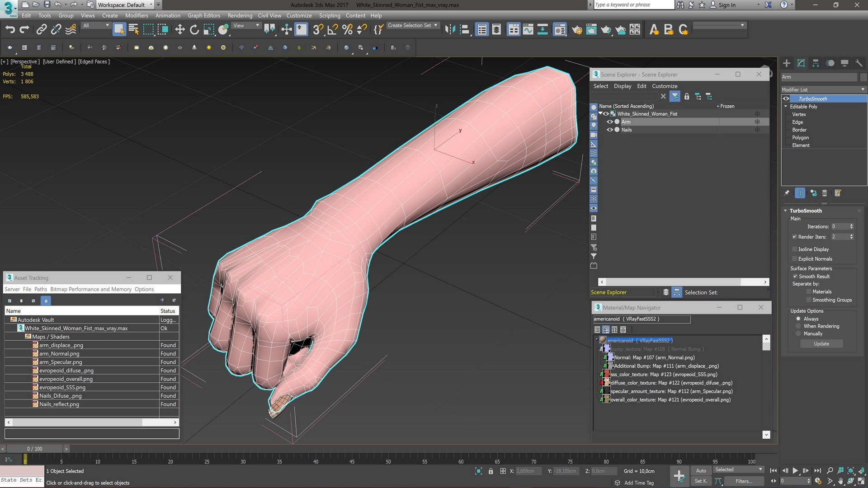Select When Rendering update option
The image size is (868, 488).
(798, 326)
